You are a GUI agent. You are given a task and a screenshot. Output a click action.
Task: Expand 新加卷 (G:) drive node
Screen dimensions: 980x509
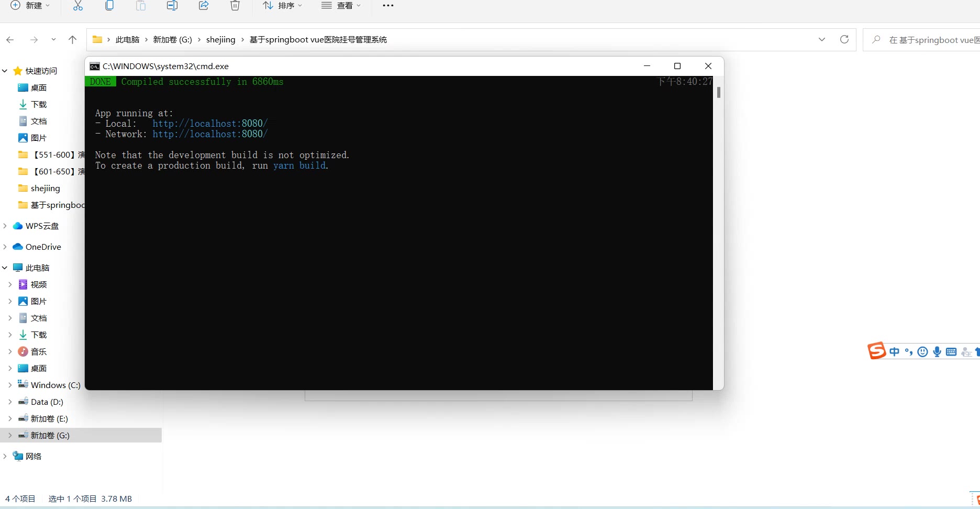pos(10,435)
